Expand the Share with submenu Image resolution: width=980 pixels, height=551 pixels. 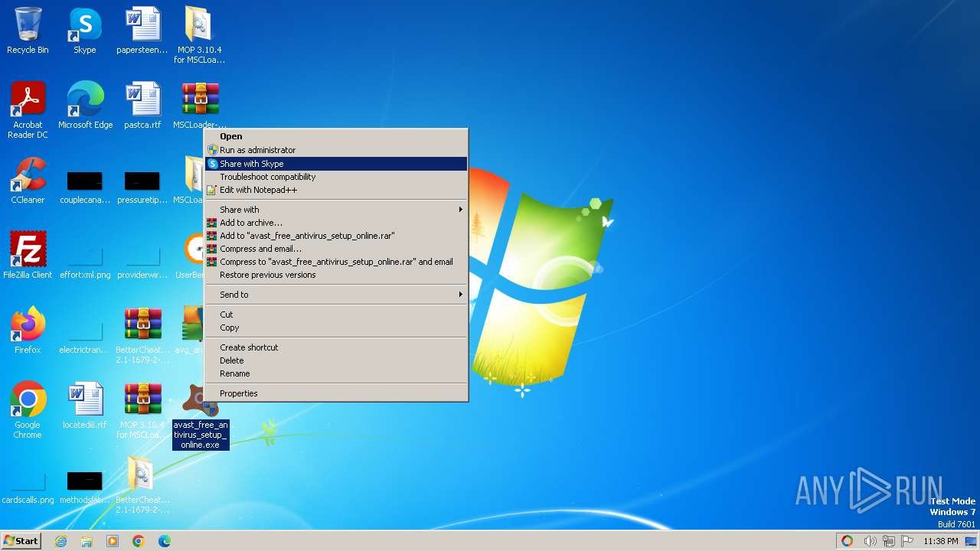pyautogui.click(x=336, y=210)
